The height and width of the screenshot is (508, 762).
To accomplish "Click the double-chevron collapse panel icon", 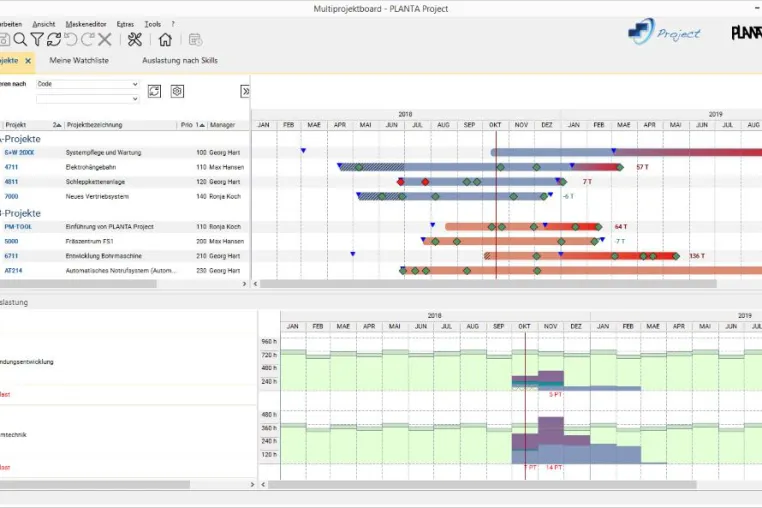I will (x=245, y=91).
